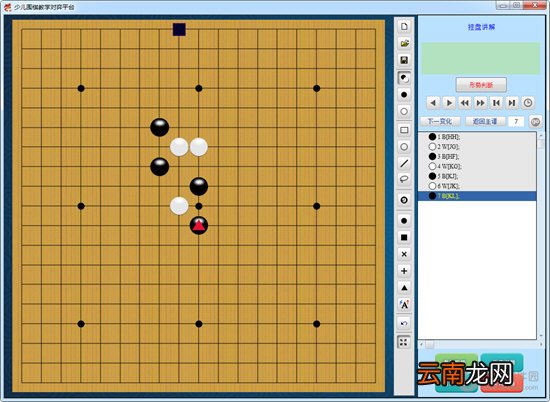Choose the rectangle drawing tool
The width and height of the screenshot is (550, 402).
pyautogui.click(x=404, y=130)
